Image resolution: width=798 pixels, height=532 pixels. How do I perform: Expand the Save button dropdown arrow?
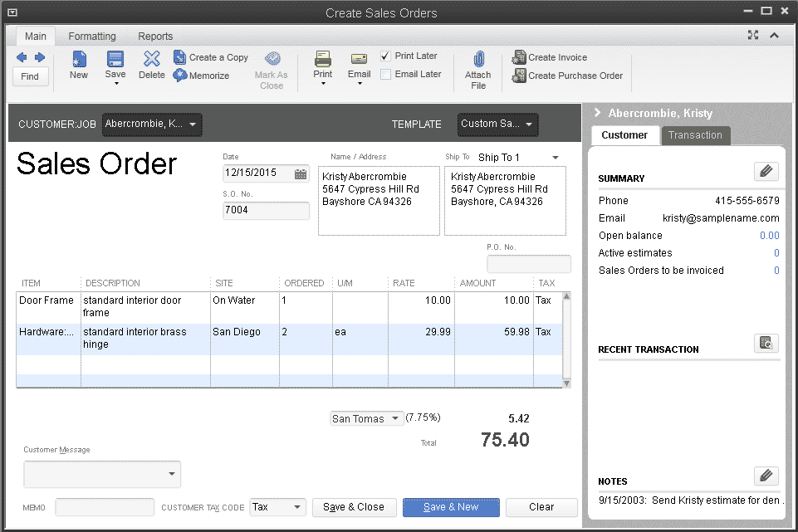tap(116, 84)
